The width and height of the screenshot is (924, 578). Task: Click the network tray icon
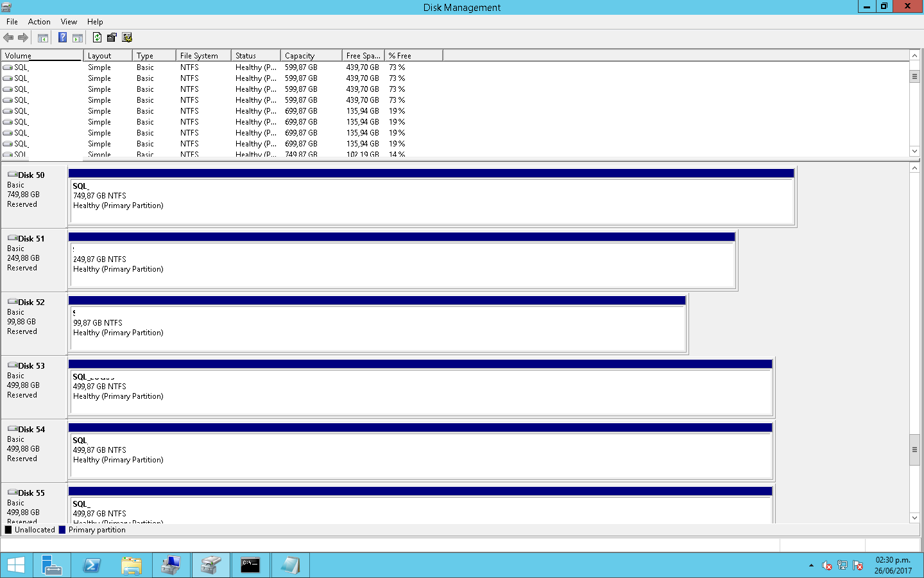843,566
